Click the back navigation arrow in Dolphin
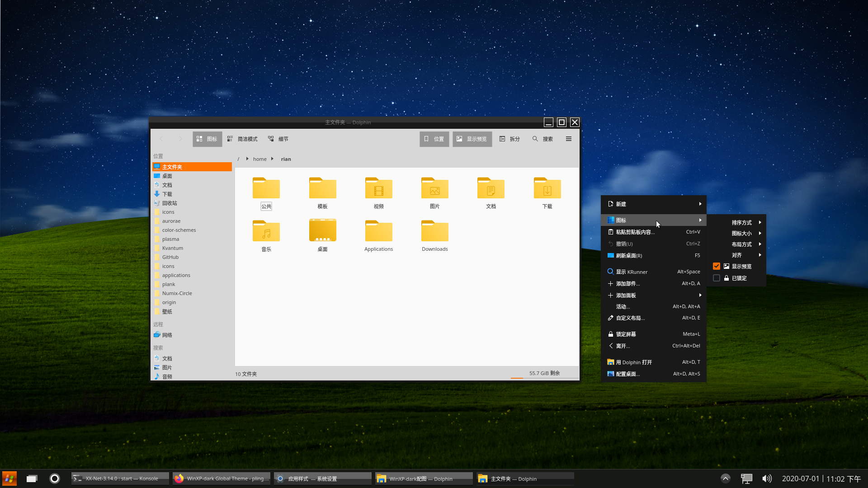The width and height of the screenshot is (868, 488). click(x=161, y=139)
